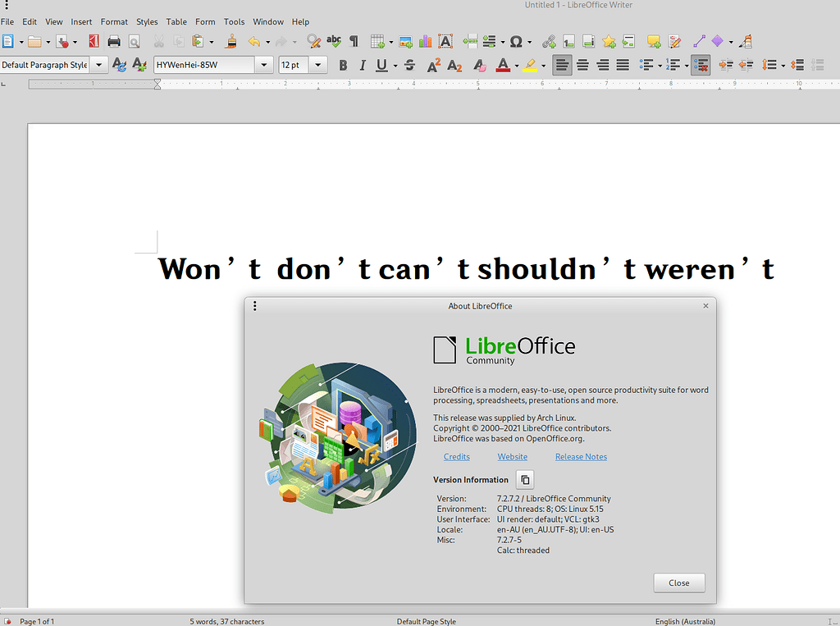
Task: Open the Format menu
Action: tap(114, 21)
